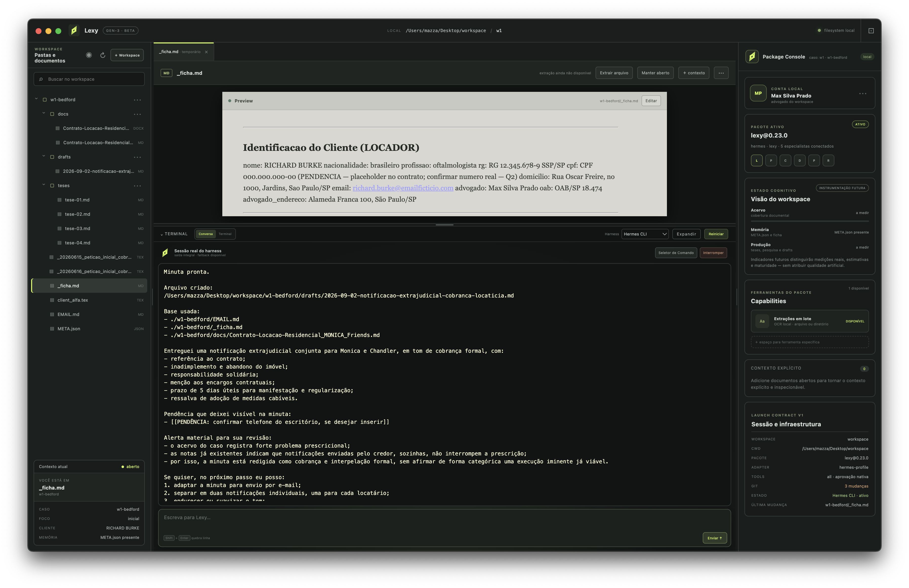
Task: Click the Lexy icon beside Sessão real do harness
Action: pos(165,253)
